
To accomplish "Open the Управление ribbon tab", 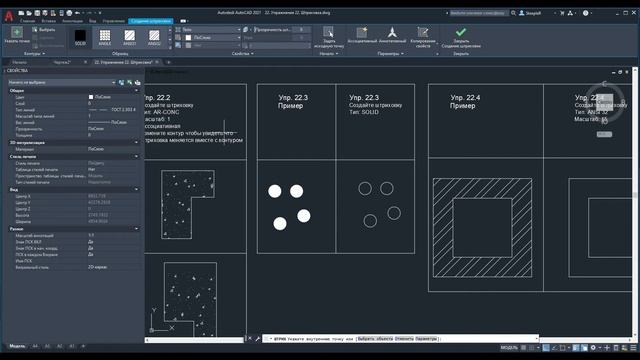I will [113, 21].
